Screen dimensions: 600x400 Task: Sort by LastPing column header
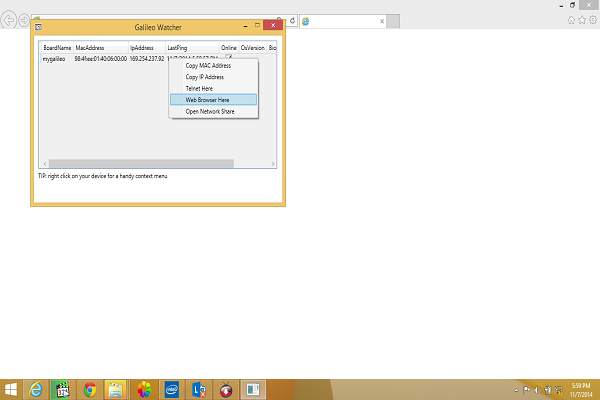(x=192, y=48)
